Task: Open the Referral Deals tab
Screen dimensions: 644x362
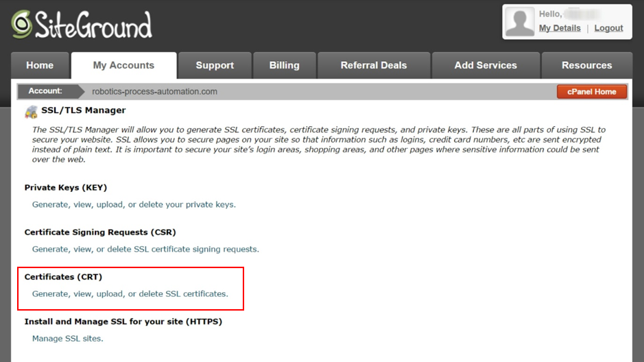Action: 374,65
